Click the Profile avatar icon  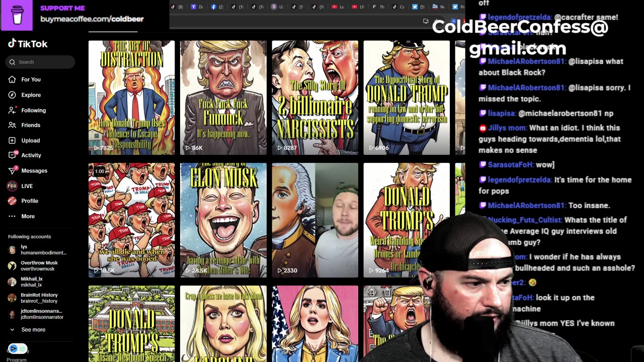coord(12,201)
